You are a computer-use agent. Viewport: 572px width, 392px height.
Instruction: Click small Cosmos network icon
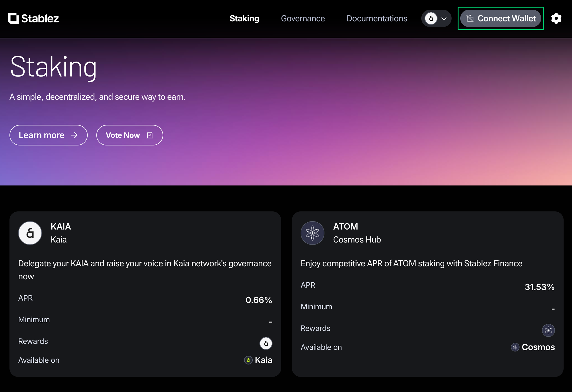pyautogui.click(x=515, y=347)
